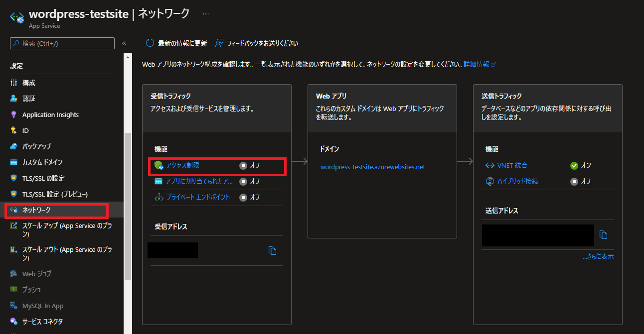Copy the 受信アドレス value
Image resolution: width=644 pixels, height=334 pixels.
pos(272,250)
